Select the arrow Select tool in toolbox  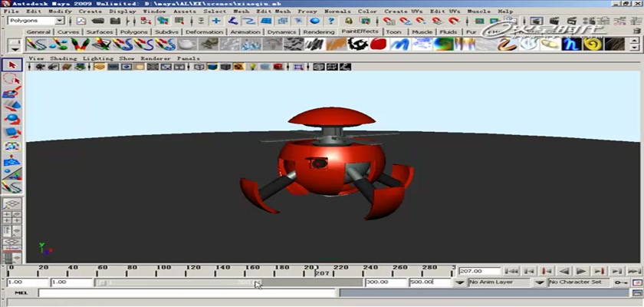click(11, 65)
